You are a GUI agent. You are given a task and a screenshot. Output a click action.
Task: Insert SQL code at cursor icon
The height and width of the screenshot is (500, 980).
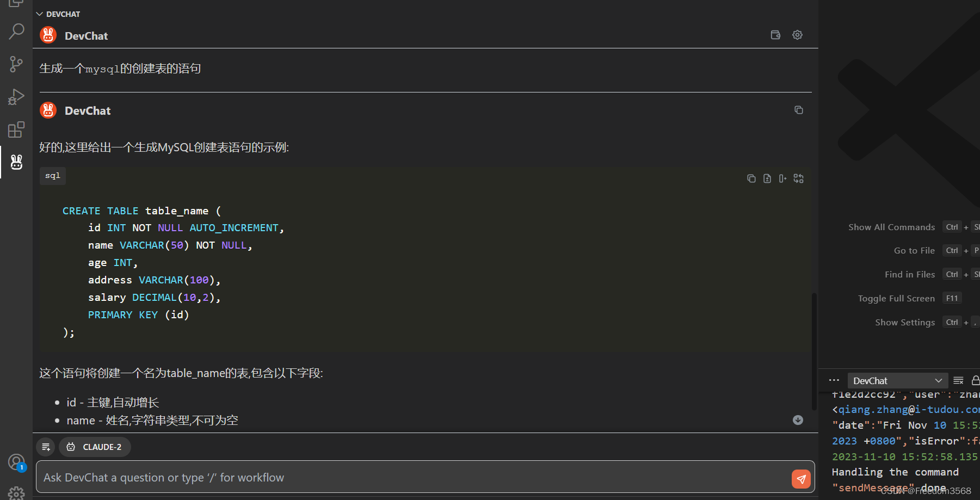(x=782, y=178)
